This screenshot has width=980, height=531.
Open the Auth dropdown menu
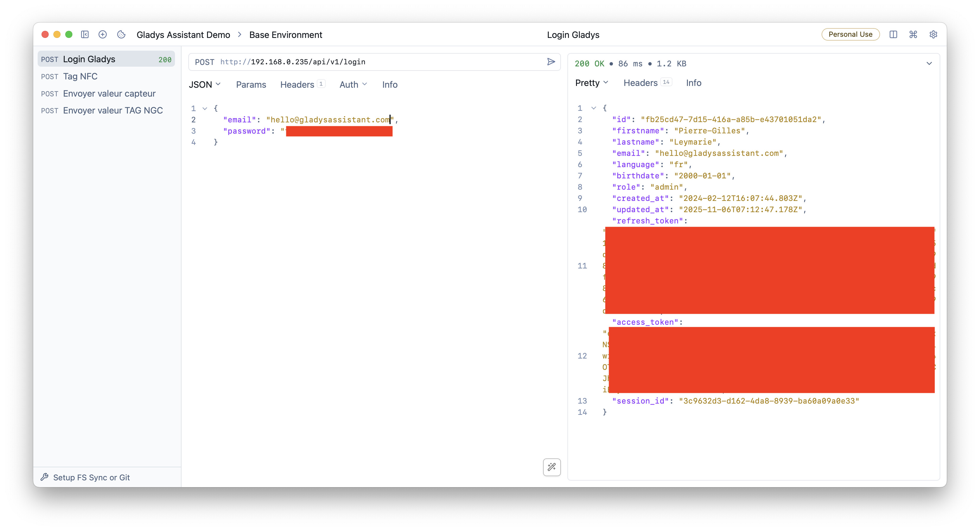tap(353, 84)
